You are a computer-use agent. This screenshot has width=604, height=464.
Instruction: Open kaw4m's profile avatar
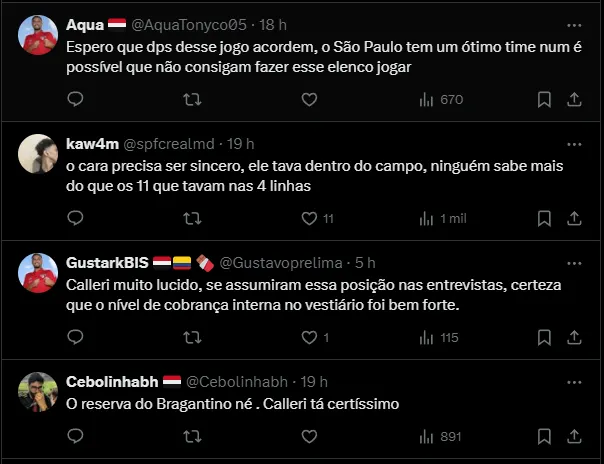pyautogui.click(x=38, y=154)
